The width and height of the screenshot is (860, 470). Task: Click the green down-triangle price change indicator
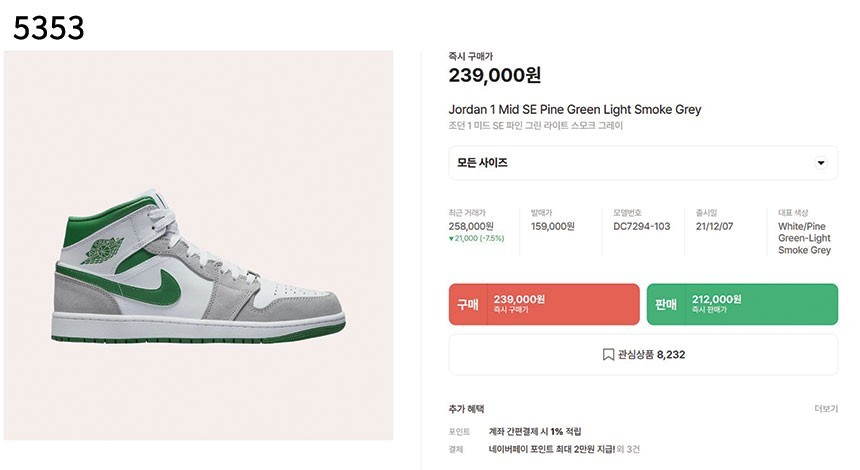tap(452, 239)
